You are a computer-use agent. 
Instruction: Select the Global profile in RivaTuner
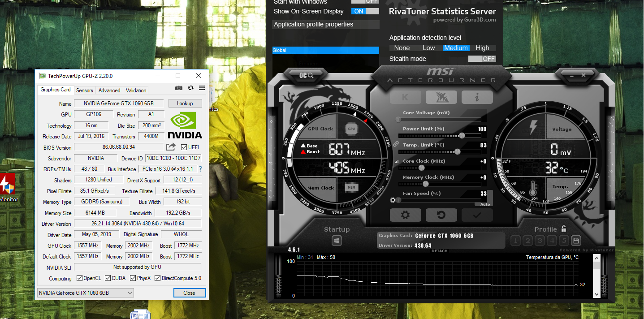coord(326,50)
